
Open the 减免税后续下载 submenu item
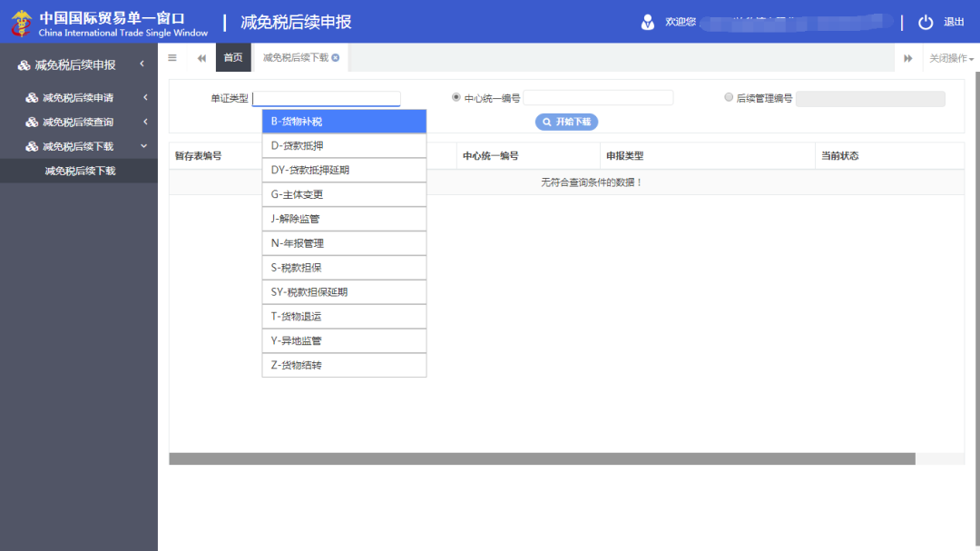coord(78,170)
